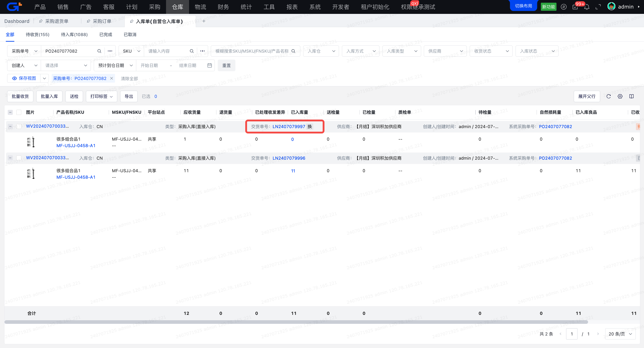The width and height of the screenshot is (644, 348).
Task: Collapse the LN2407079997 order row
Action: click(x=10, y=126)
